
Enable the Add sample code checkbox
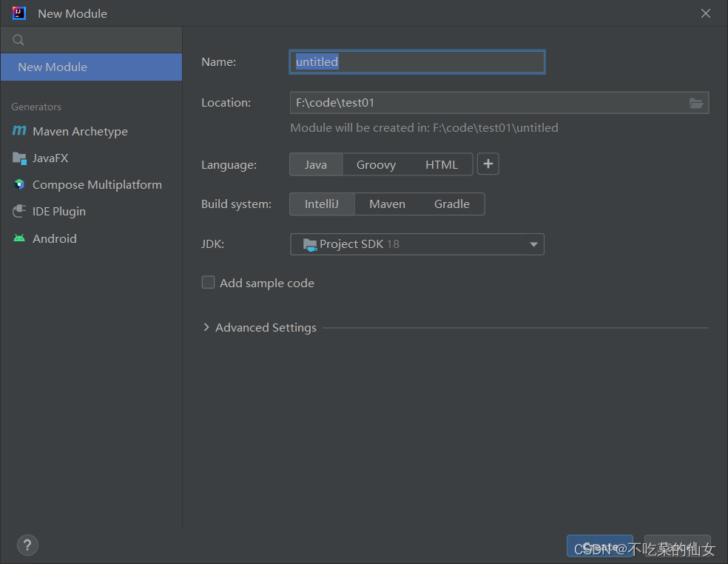click(x=208, y=283)
